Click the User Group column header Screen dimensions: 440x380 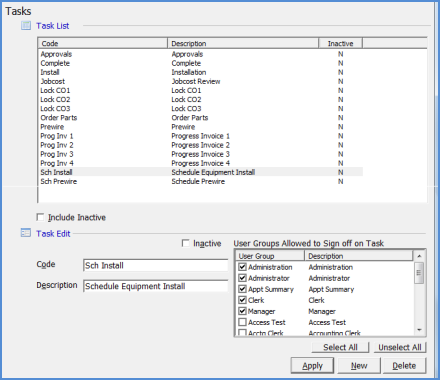point(270,256)
